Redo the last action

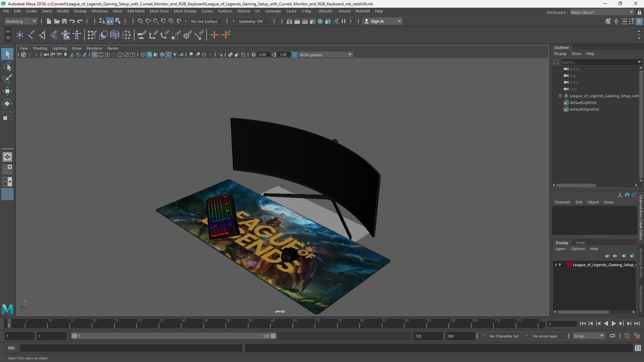tap(80, 21)
